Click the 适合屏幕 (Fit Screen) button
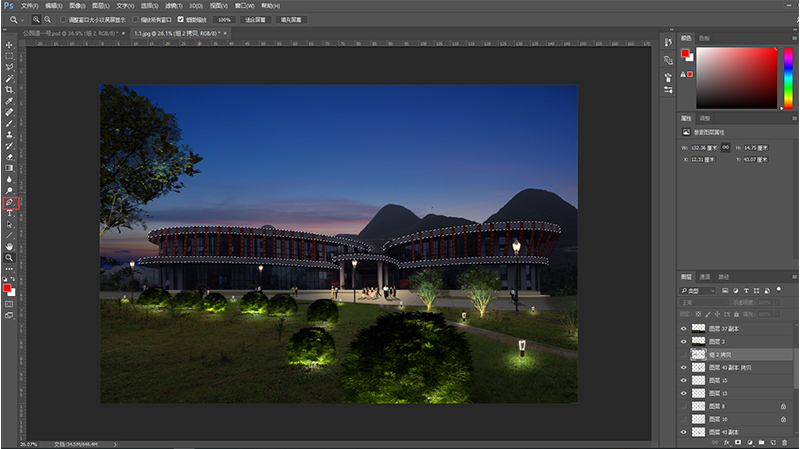 (x=258, y=19)
